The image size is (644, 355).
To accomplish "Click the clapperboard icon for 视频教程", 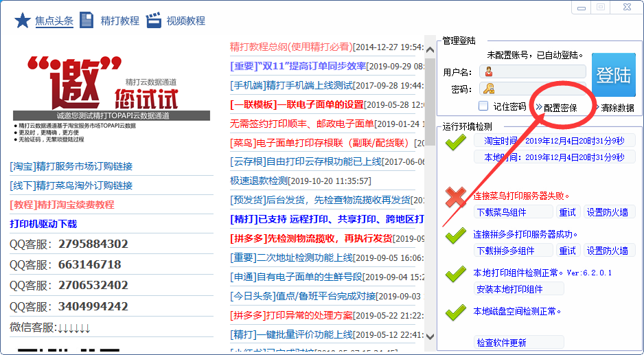I will pyautogui.click(x=154, y=20).
